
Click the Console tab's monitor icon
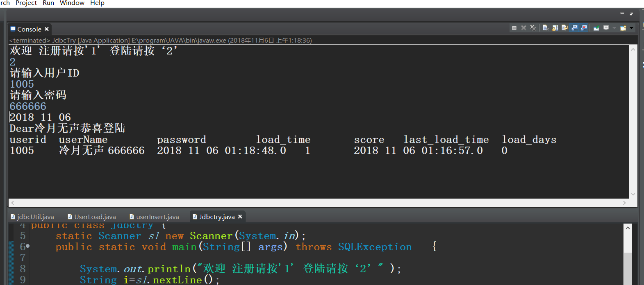[x=13, y=29]
